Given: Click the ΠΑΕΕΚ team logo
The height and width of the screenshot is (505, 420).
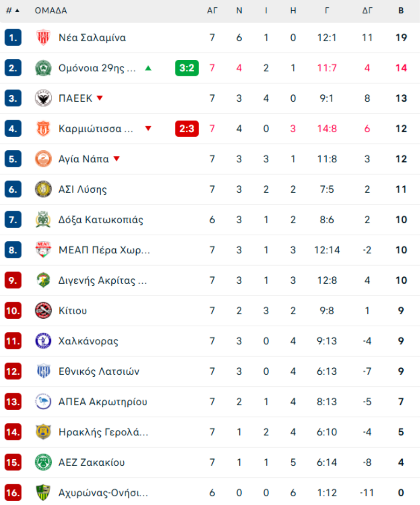Looking at the screenshot, I should (43, 98).
